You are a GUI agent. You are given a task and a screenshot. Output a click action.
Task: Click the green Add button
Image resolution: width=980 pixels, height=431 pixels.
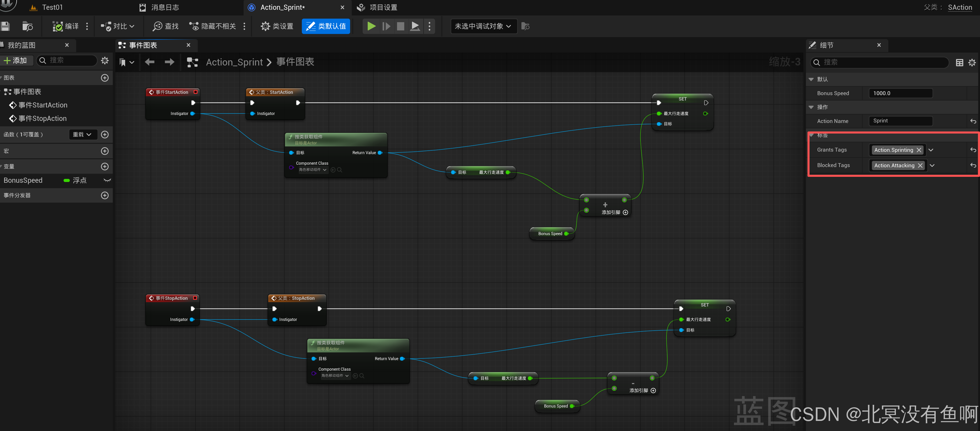[x=16, y=61]
